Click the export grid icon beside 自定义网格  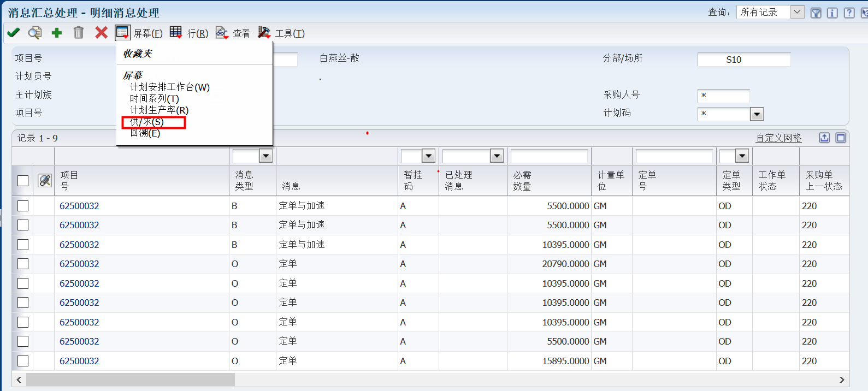pyautogui.click(x=824, y=138)
